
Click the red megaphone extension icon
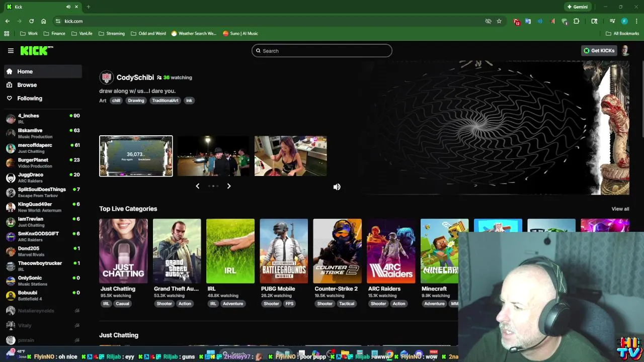click(x=552, y=21)
